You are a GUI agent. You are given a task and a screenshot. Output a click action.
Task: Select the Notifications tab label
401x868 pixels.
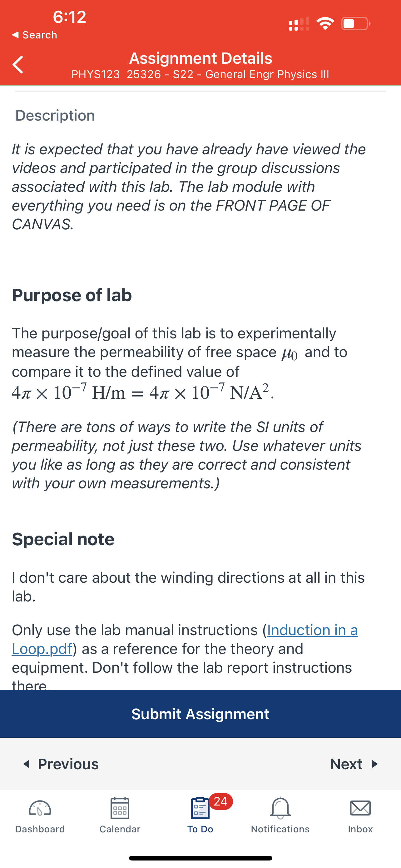(x=280, y=829)
